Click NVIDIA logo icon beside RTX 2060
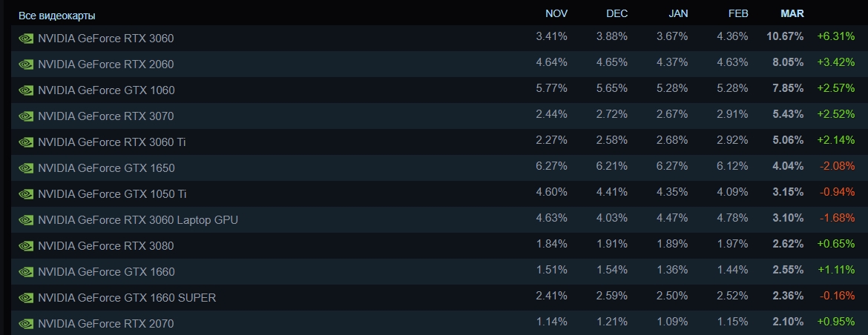868x335 pixels. (x=26, y=64)
